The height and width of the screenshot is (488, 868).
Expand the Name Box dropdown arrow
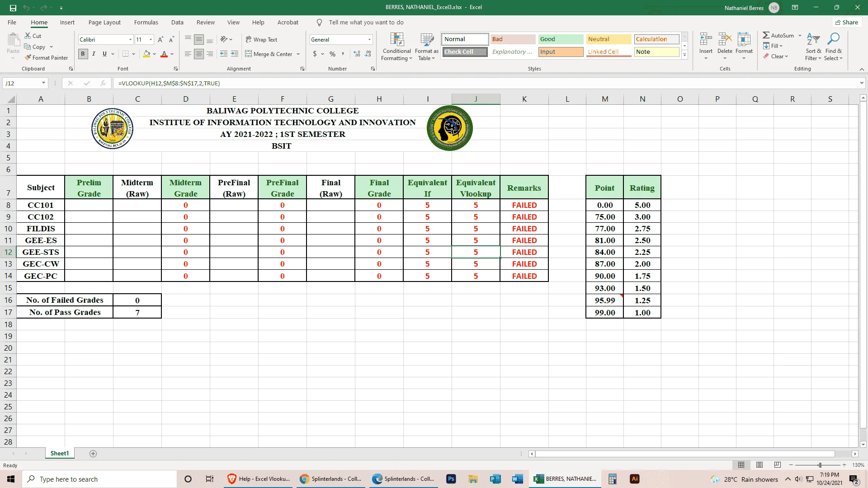coord(43,83)
